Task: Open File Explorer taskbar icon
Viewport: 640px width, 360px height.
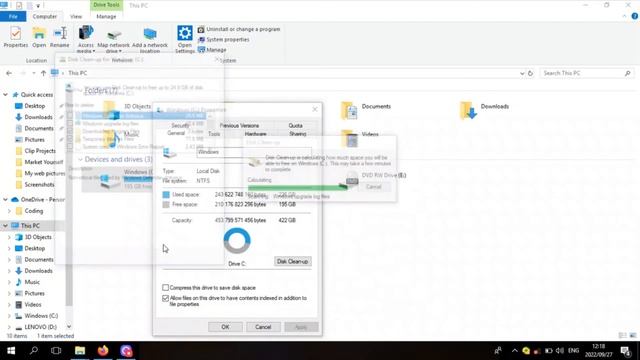Action: [x=80, y=351]
